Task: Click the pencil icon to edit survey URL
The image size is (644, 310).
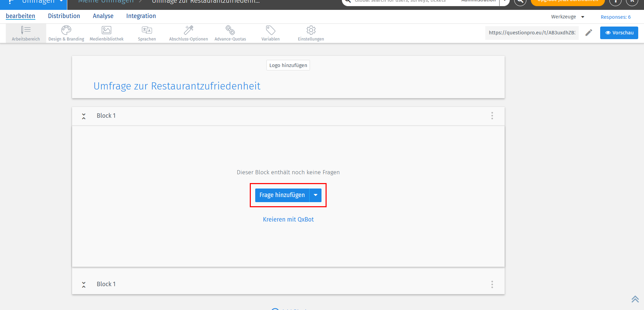Action: point(589,33)
